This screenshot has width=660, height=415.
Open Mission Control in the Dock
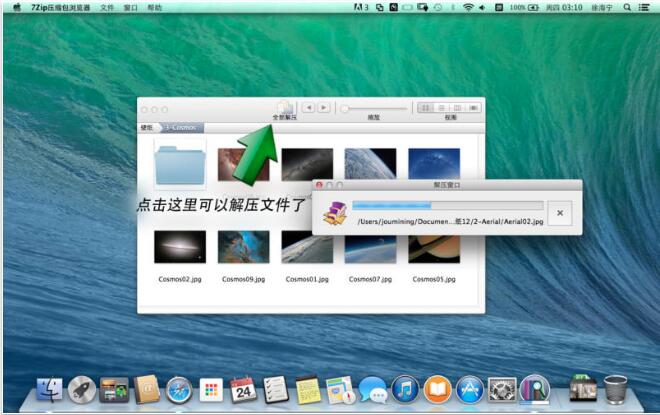(x=114, y=390)
